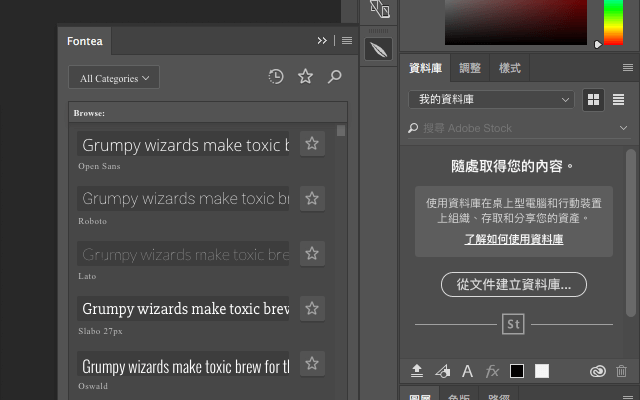Pick a color in the color field
This screenshot has width=640, height=400.
[x=516, y=22]
